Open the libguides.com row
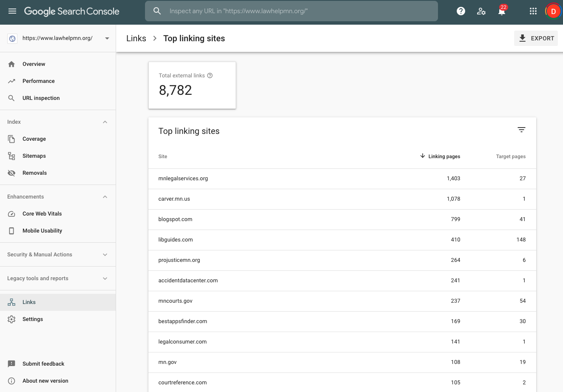This screenshot has height=392, width=563. coord(342,240)
